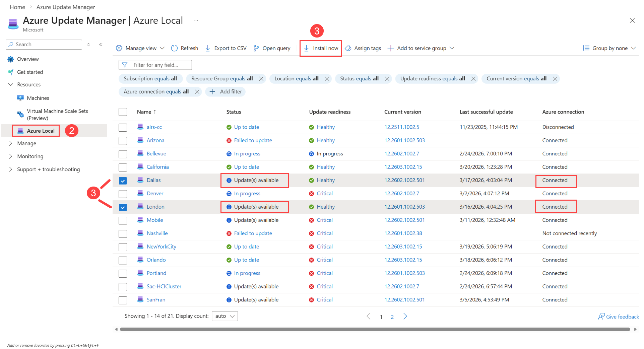Open Get started in the sidebar
Image resolution: width=644 pixels, height=349 pixels.
click(30, 72)
